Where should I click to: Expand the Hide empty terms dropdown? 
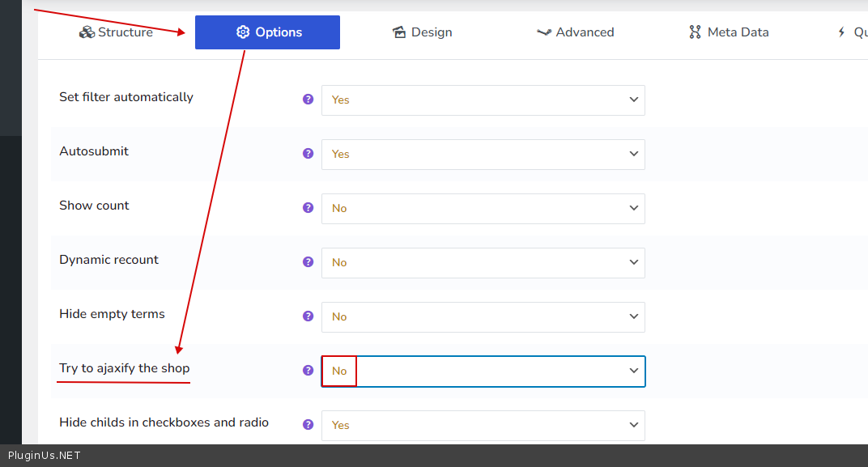(483, 316)
